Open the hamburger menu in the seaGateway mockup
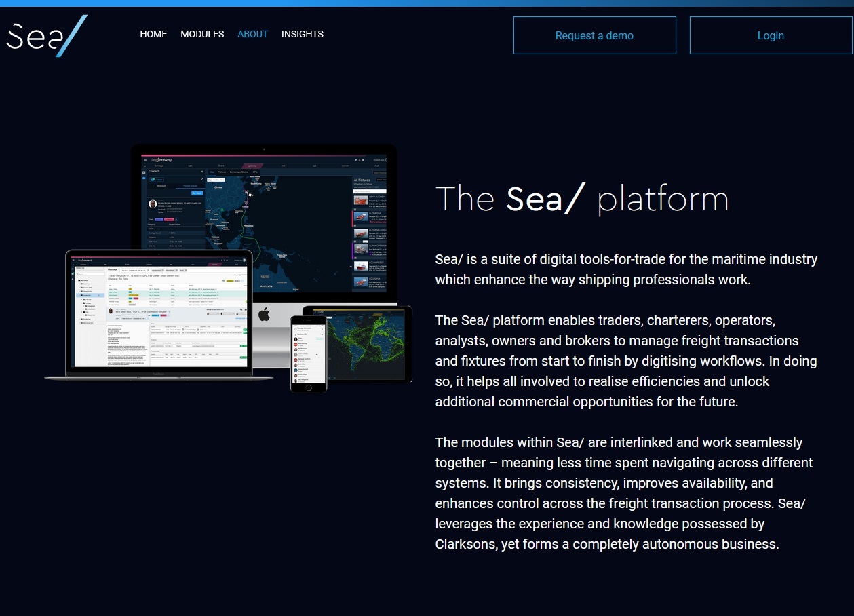Screen dimensions: 854x616 click(144, 159)
